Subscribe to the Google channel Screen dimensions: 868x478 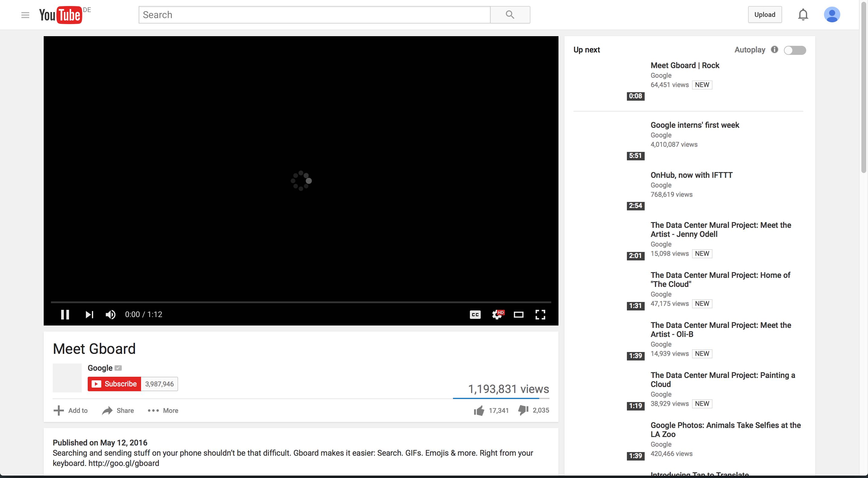pyautogui.click(x=114, y=384)
